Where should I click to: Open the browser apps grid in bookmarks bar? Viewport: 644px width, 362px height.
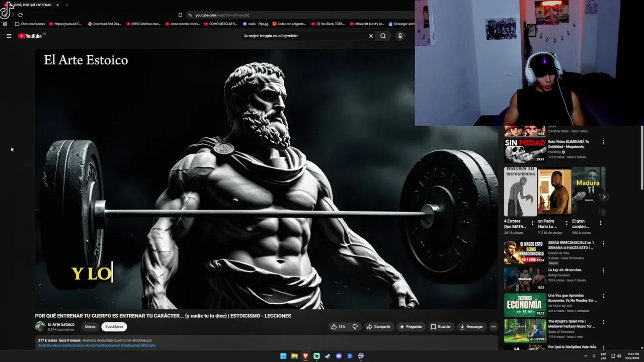coord(5,24)
